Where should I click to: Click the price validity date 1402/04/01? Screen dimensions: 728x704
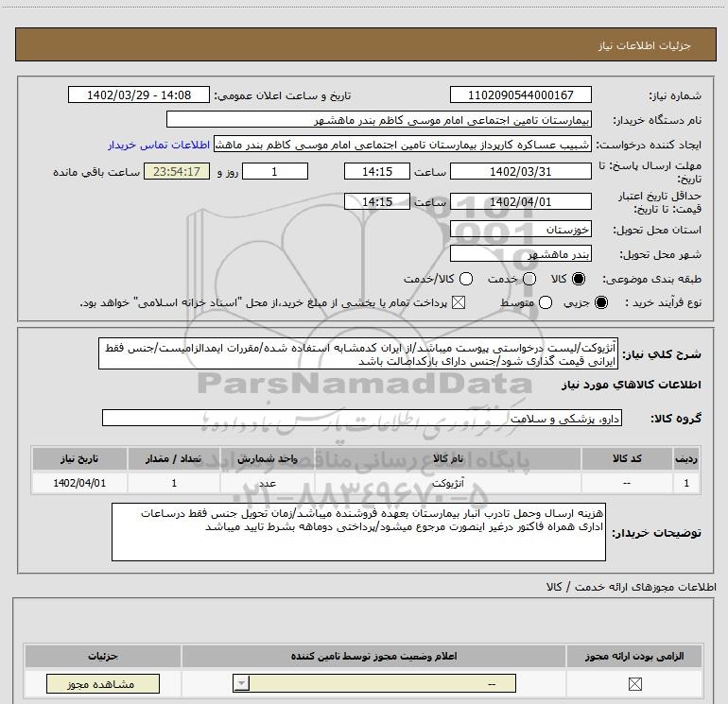coord(520,201)
